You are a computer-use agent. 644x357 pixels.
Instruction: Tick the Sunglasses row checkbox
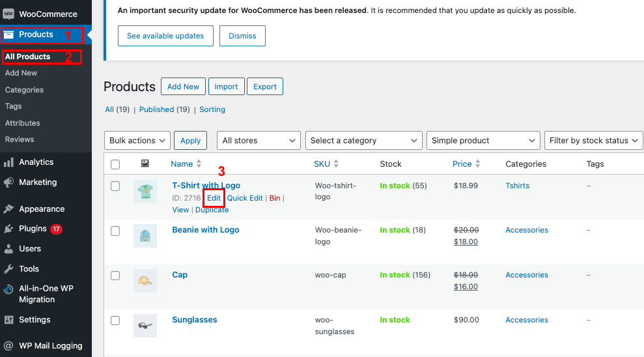(115, 321)
